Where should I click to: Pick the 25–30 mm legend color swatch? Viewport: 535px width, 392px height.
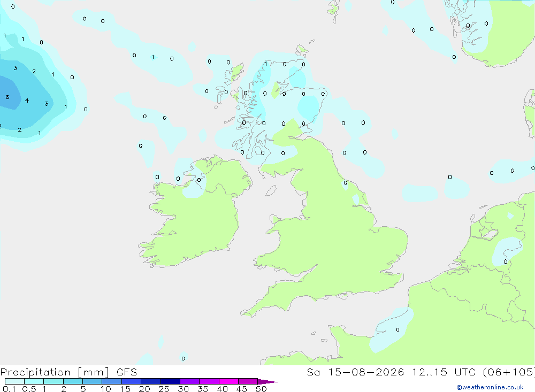(x=170, y=381)
